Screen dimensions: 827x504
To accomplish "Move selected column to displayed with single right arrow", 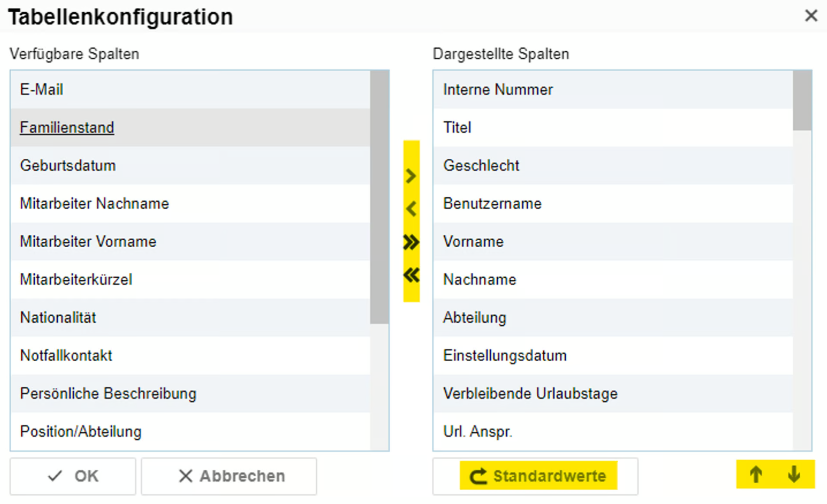I will (x=411, y=176).
